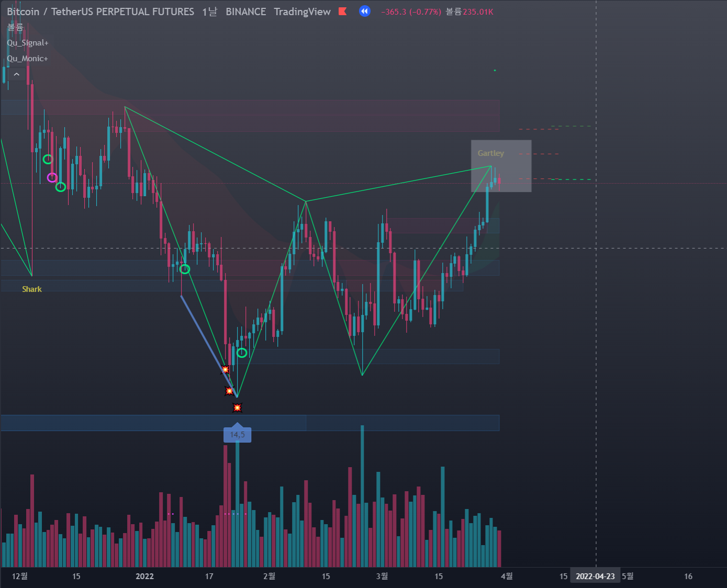Click the Bitcoin / TetherUS PERPETUAL FUTURES title
This screenshot has height=588, width=727.
pyautogui.click(x=100, y=12)
